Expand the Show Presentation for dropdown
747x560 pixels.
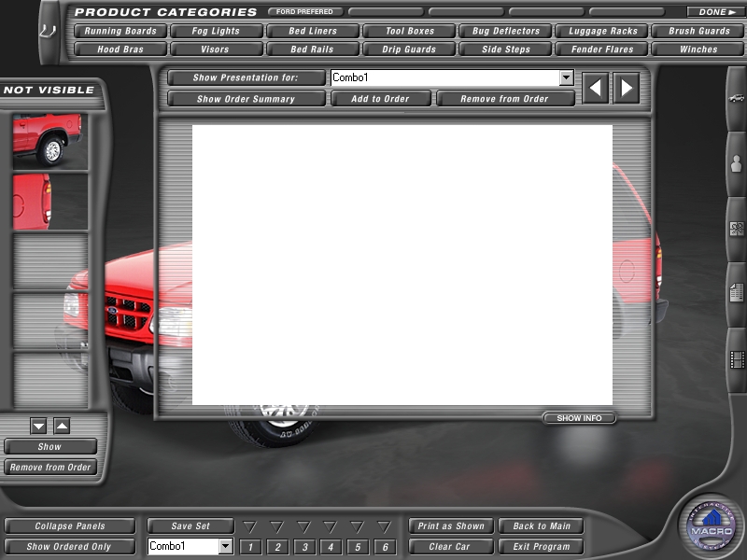tap(566, 78)
